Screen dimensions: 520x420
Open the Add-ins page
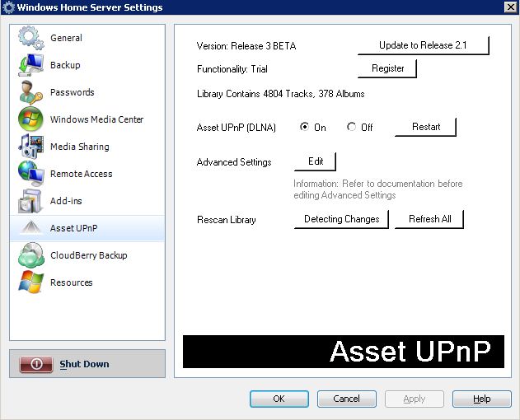pyautogui.click(x=87, y=201)
